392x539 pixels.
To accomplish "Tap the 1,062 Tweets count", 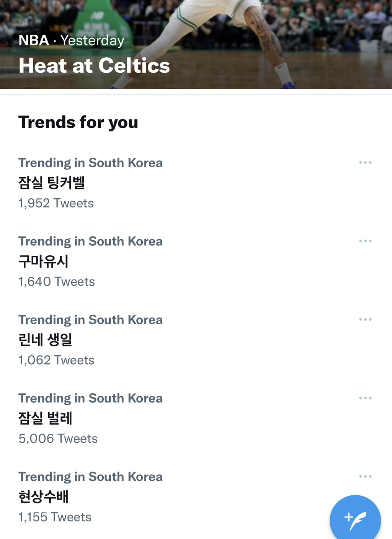I will tap(56, 360).
